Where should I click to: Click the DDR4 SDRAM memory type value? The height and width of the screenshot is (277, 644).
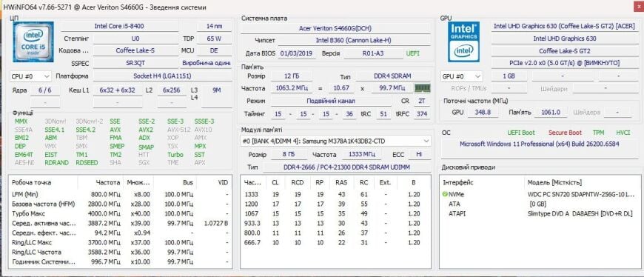393,76
